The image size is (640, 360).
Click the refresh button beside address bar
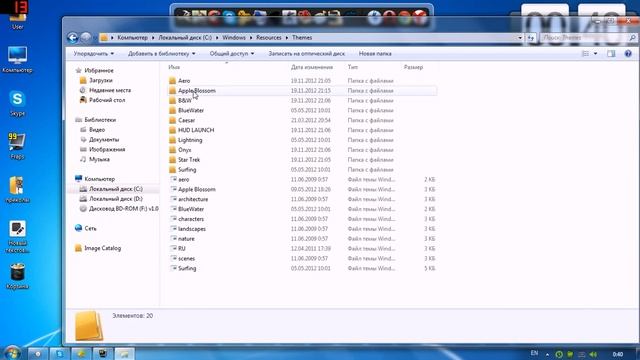click(x=531, y=38)
